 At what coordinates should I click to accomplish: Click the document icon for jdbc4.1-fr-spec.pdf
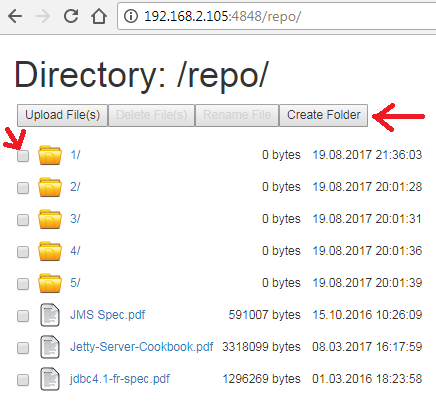(50, 379)
